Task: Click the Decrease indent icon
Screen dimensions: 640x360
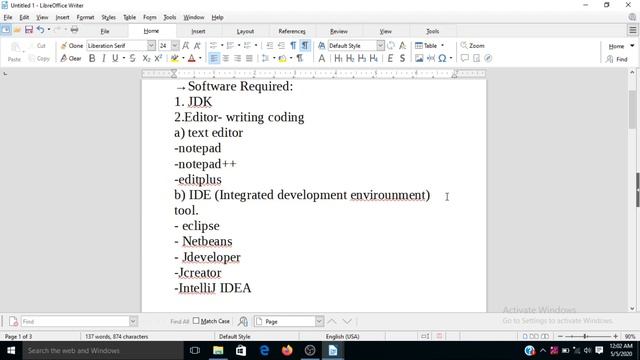Action: [281, 46]
